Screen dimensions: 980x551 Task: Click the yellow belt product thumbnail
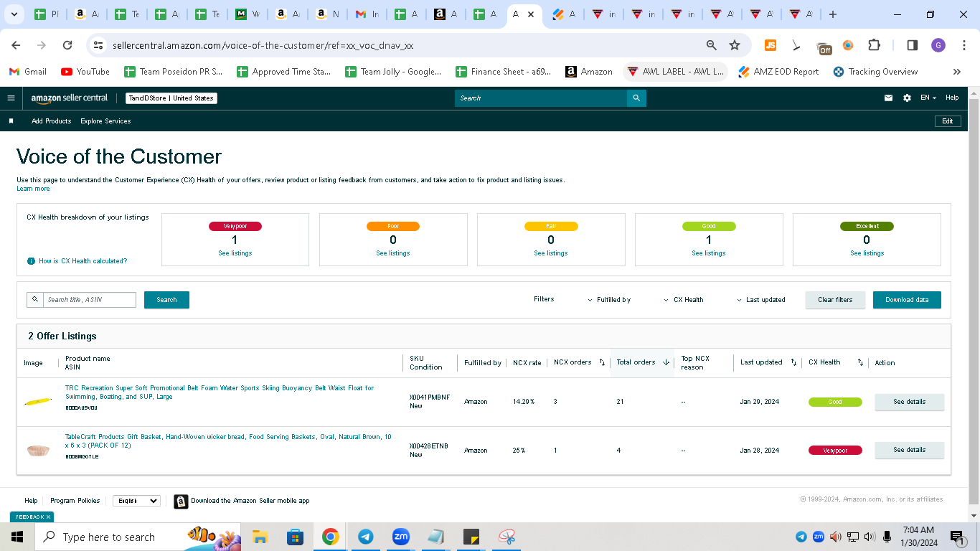(38, 402)
